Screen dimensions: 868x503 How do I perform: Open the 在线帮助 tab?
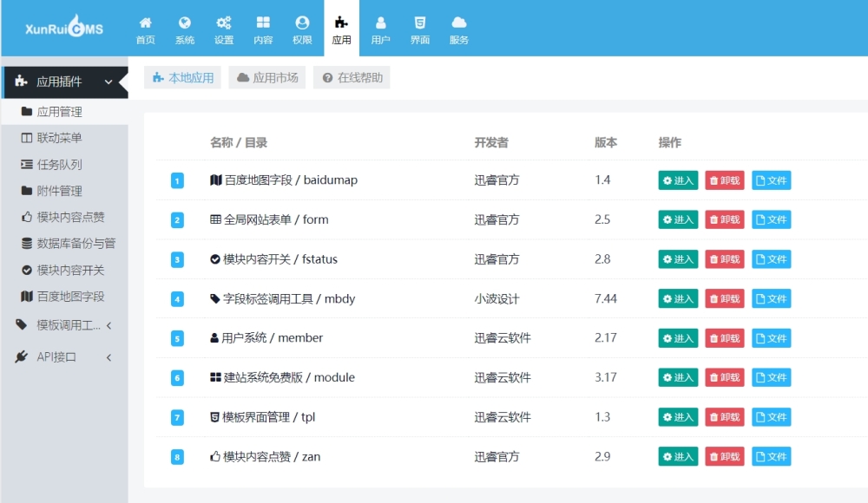click(x=352, y=77)
